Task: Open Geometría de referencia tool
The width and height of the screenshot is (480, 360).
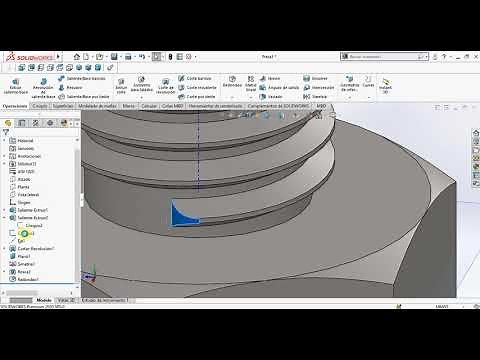Action: pos(349,83)
